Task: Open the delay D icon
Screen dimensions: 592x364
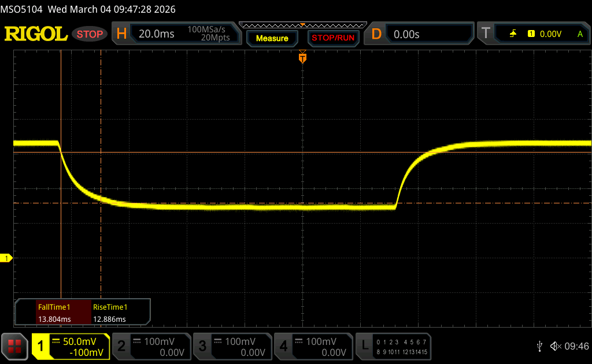Action: coord(376,34)
